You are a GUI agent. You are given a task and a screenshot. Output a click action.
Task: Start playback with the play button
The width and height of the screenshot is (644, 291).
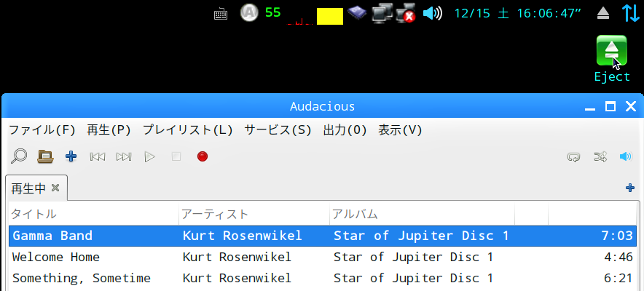[150, 156]
